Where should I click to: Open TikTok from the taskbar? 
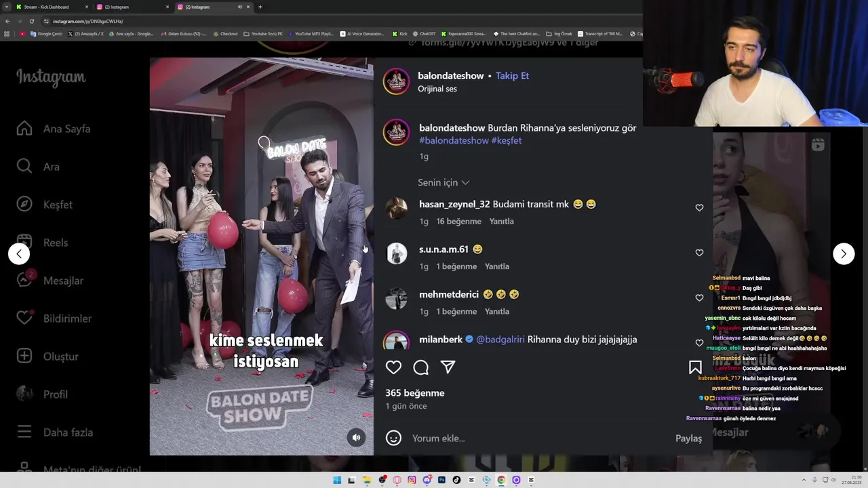pos(456,480)
